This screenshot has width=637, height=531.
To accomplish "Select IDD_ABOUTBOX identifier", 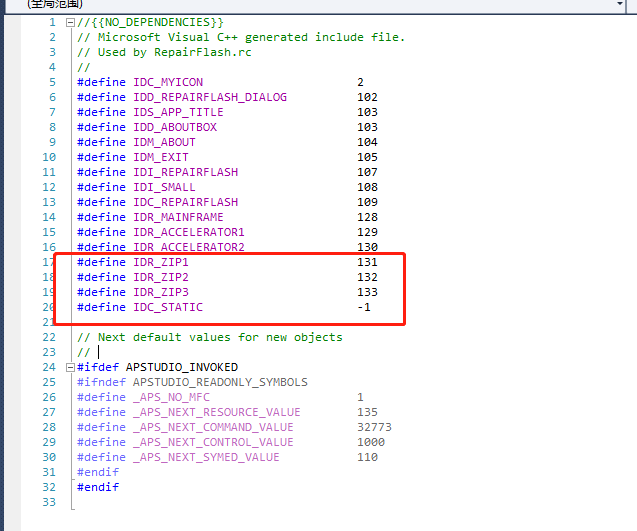I will click(175, 128).
